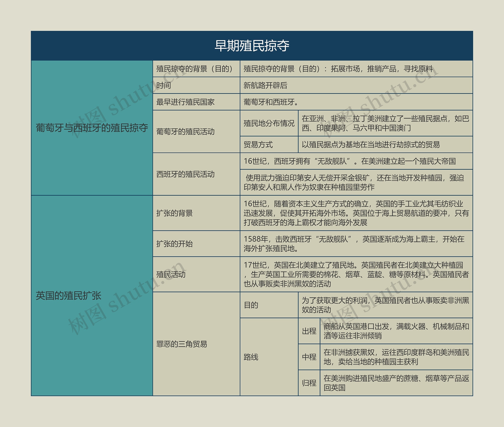Select the 殖民活动 cell
Viewport: 504px width, 427px height.
pyautogui.click(x=196, y=274)
